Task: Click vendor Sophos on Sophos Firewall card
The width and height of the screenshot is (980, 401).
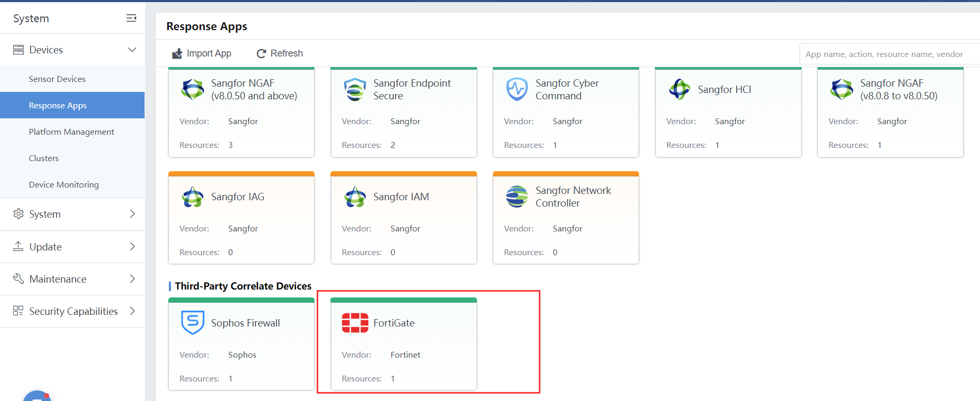Action: point(242,355)
